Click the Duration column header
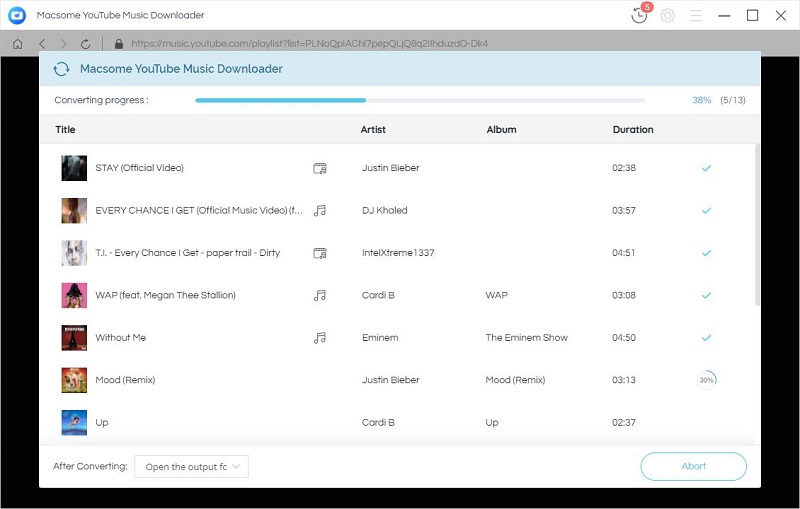The width and height of the screenshot is (800, 509). (x=633, y=130)
